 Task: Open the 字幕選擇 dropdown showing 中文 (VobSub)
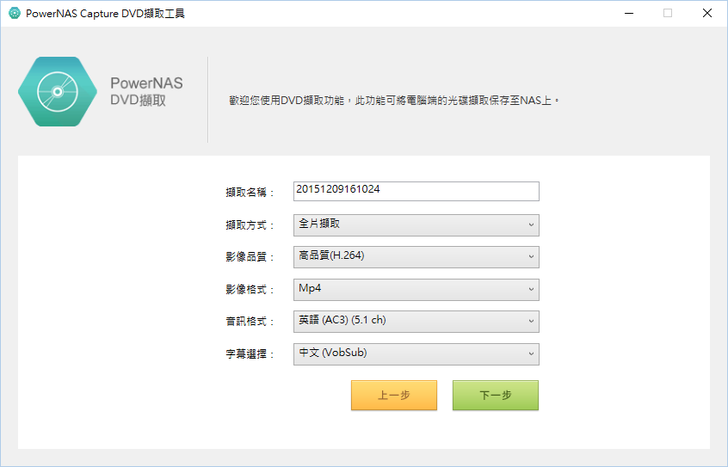416,354
